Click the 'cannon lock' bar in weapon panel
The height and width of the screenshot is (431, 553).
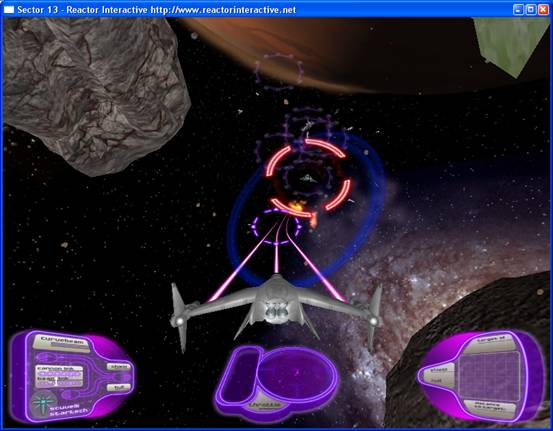(x=59, y=371)
